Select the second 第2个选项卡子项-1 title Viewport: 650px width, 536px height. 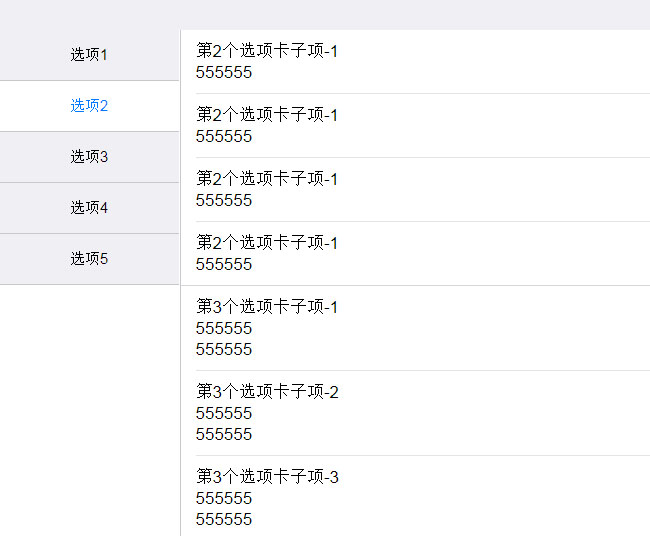coord(267,115)
